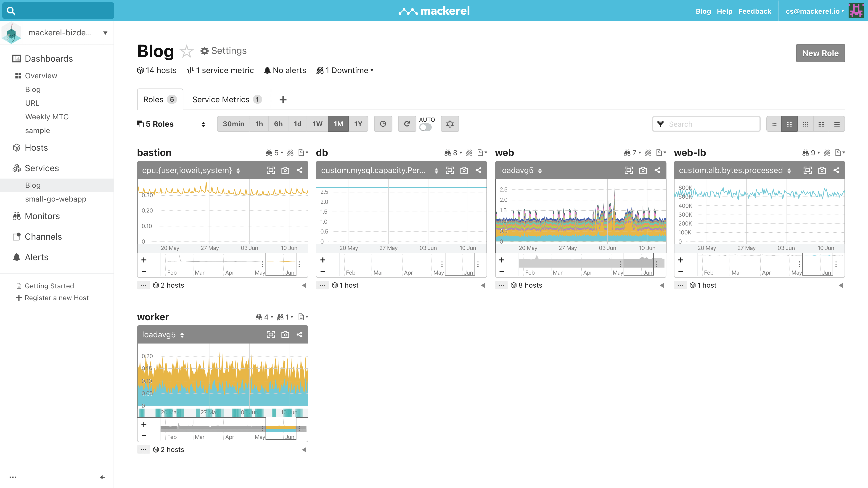The height and width of the screenshot is (488, 868).
Task: Click the New Role button
Action: pyautogui.click(x=820, y=53)
